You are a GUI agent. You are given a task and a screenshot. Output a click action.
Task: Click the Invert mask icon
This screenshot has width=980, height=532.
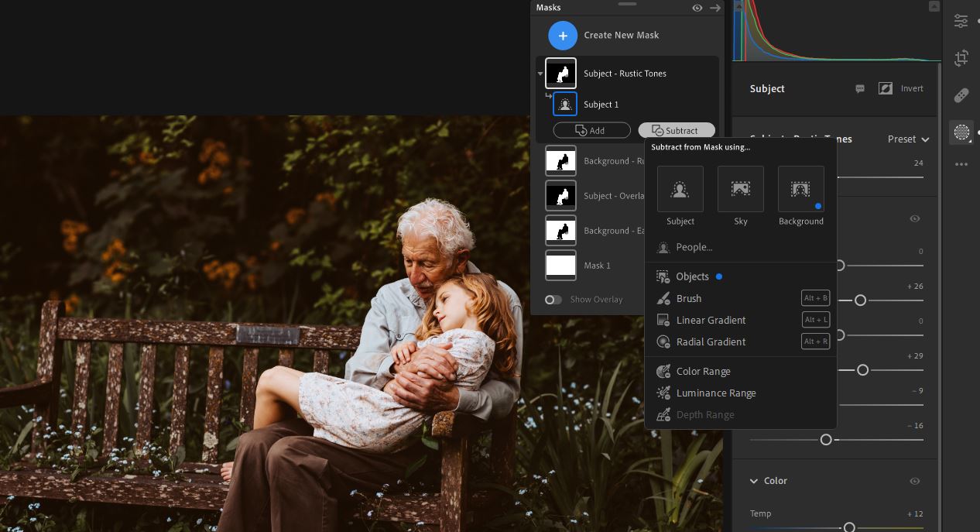(886, 89)
